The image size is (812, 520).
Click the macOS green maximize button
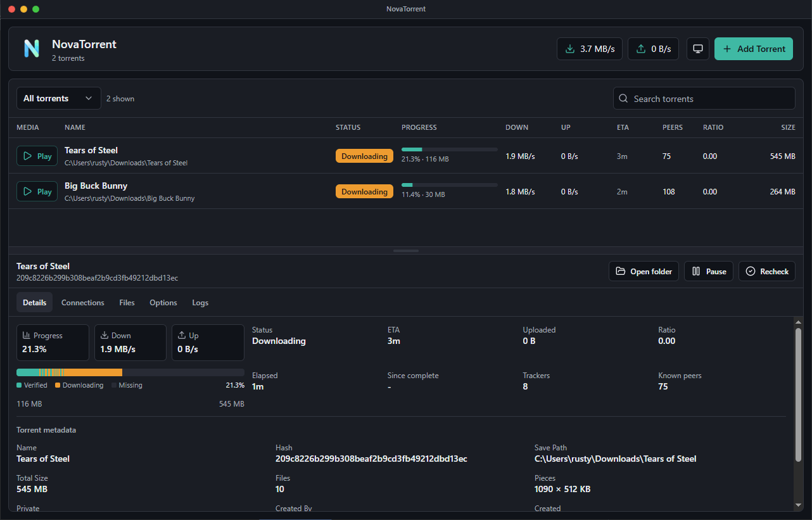pyautogui.click(x=35, y=9)
